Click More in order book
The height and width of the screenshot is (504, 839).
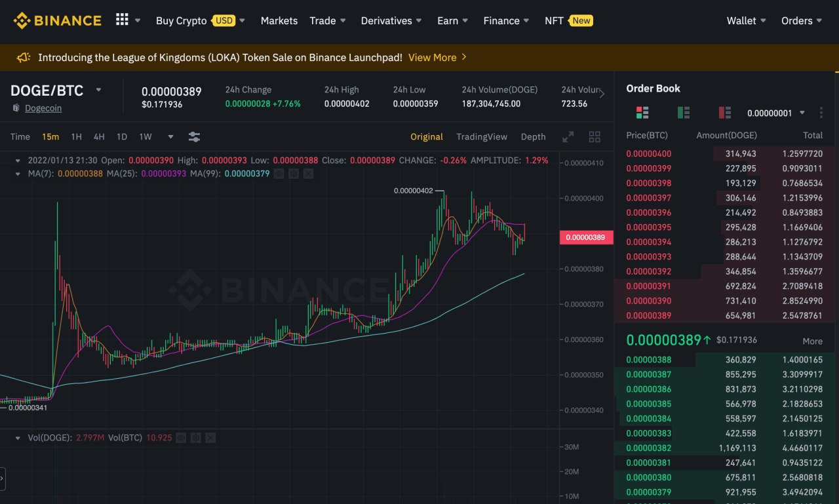tap(813, 341)
